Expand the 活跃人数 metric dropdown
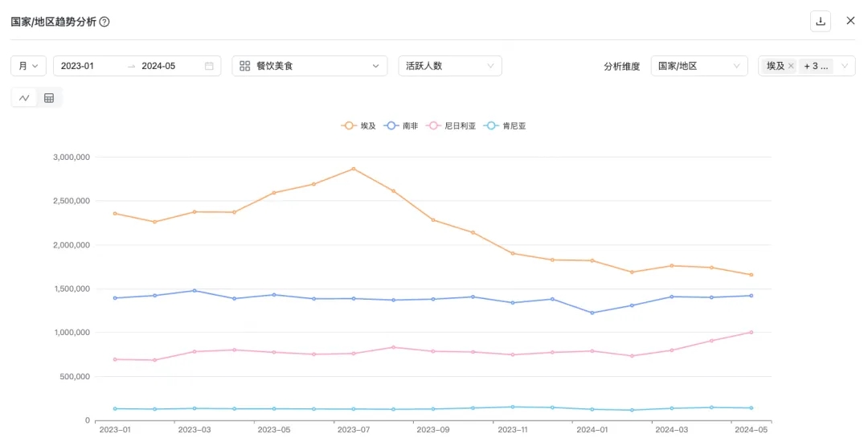Screen dimensions: 868x446 (x=449, y=66)
